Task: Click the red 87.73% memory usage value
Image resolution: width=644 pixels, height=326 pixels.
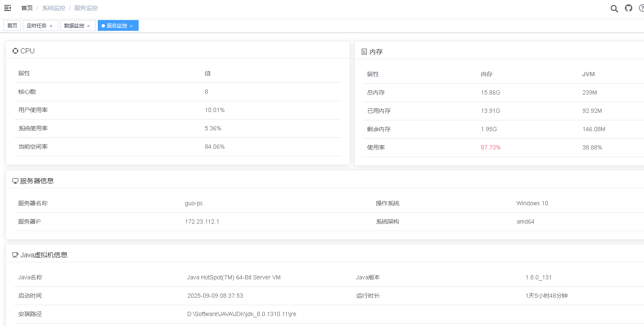Action: (490, 147)
